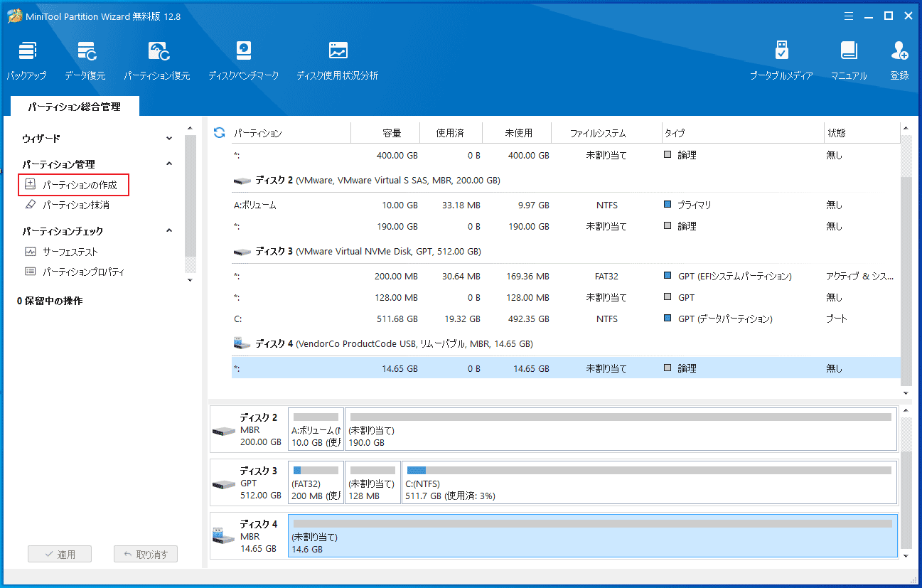Select the パーティション総合管理 tab
The image size is (922, 588).
click(x=75, y=107)
